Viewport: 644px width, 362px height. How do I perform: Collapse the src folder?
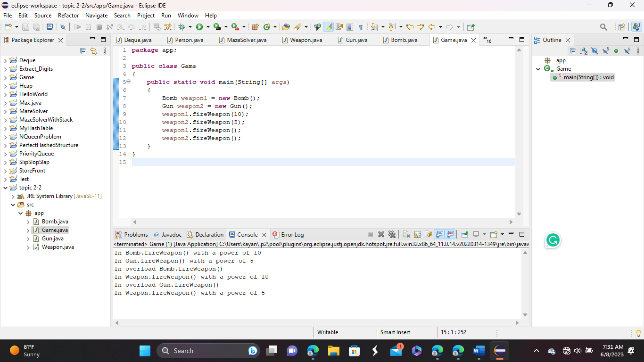(x=13, y=205)
